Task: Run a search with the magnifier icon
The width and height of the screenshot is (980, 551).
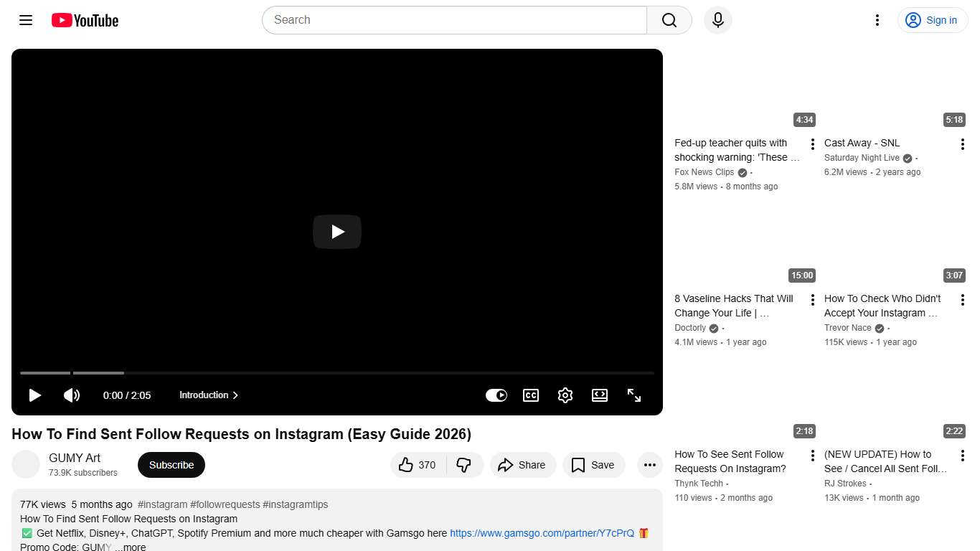Action: point(668,20)
